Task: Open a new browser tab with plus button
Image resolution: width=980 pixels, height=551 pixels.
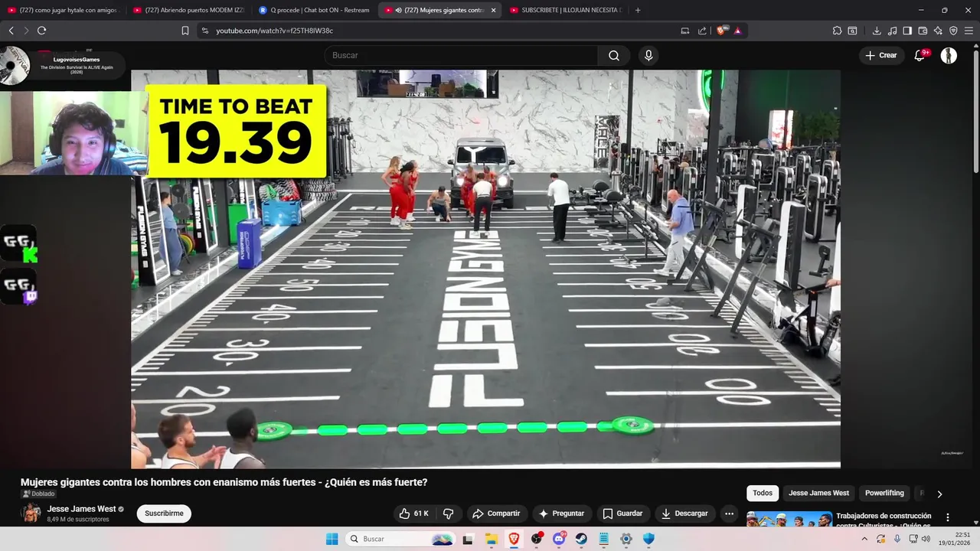Action: pyautogui.click(x=638, y=10)
